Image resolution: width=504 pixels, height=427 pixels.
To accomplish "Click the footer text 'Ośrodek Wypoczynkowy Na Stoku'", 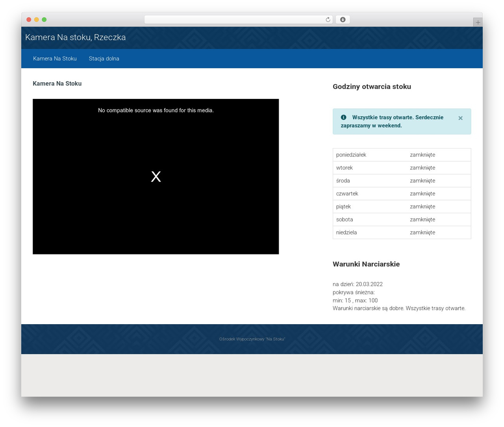I will 252,339.
